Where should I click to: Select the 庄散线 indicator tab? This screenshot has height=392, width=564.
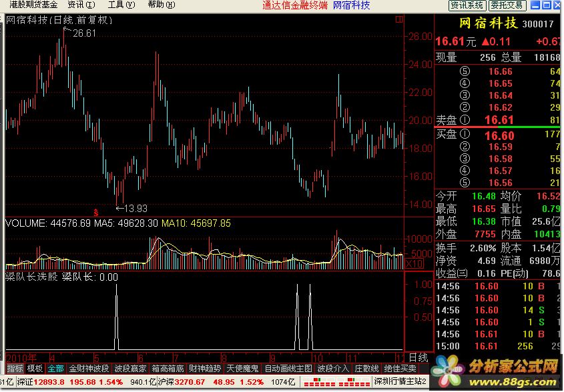click(x=366, y=368)
